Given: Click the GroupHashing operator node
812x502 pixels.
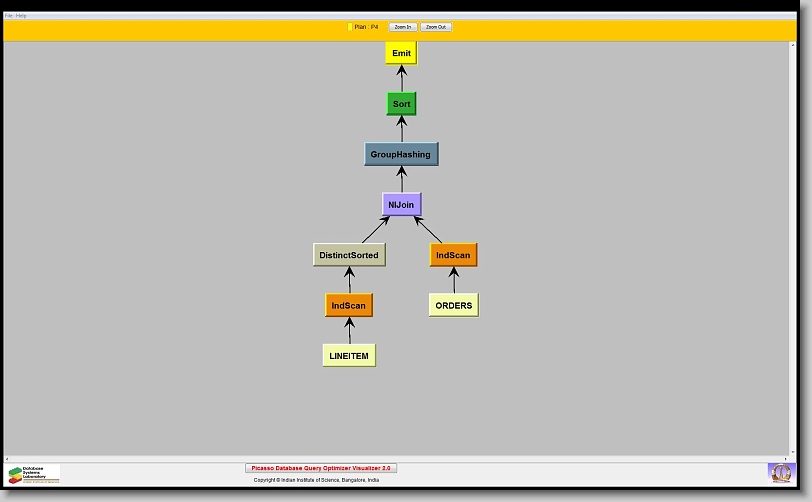Looking at the screenshot, I should 401,154.
